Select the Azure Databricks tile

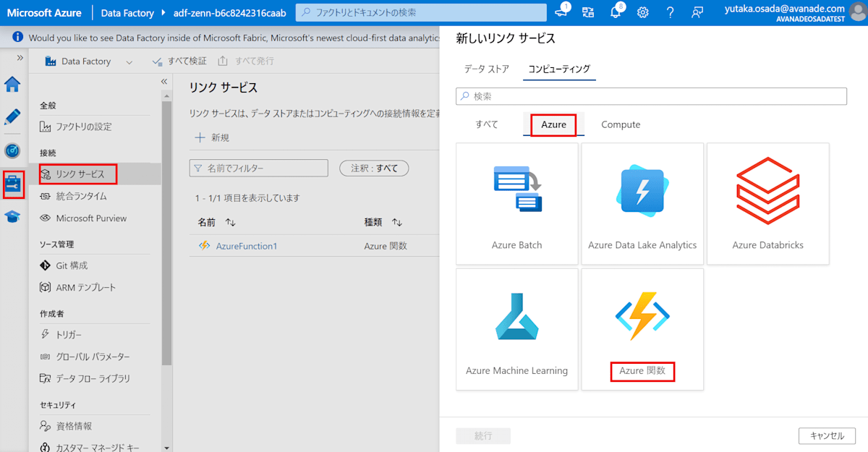(x=768, y=204)
